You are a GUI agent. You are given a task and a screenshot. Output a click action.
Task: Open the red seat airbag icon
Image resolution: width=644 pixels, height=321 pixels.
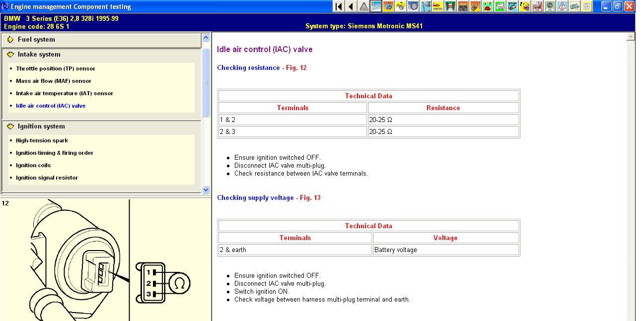(537, 6)
